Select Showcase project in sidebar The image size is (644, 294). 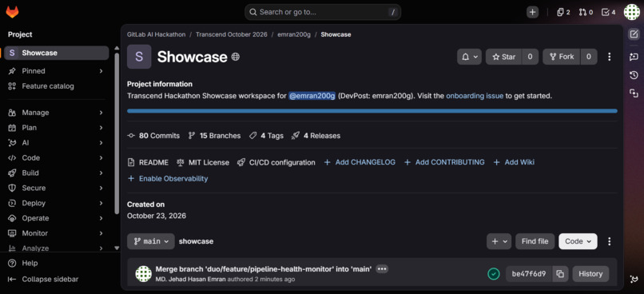pyautogui.click(x=57, y=53)
